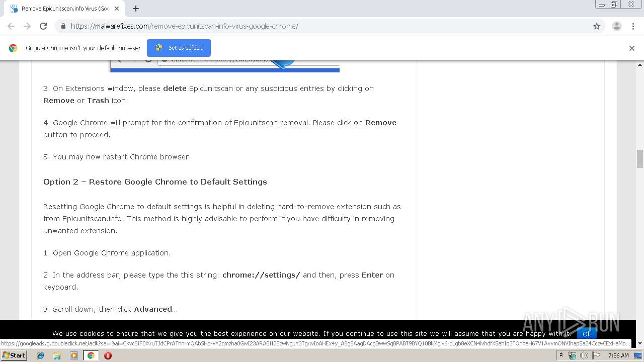Open network status tray icon
Screen dimensions: 644x362
pyautogui.click(x=572, y=355)
